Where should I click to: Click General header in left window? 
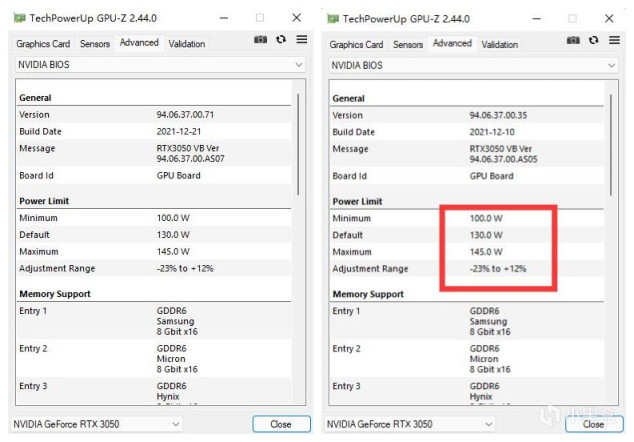[35, 98]
